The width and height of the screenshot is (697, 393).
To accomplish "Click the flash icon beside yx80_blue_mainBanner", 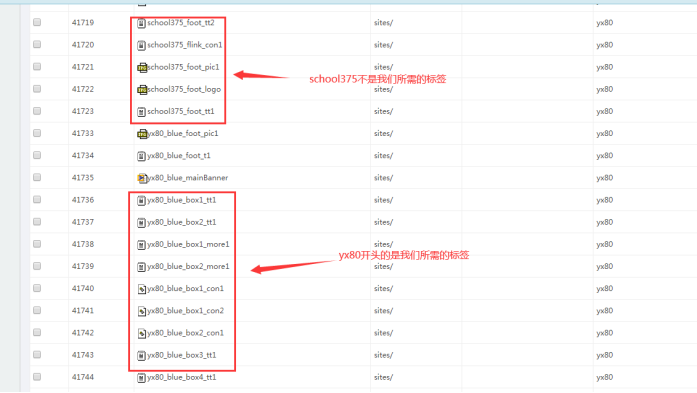I will coord(141,178).
